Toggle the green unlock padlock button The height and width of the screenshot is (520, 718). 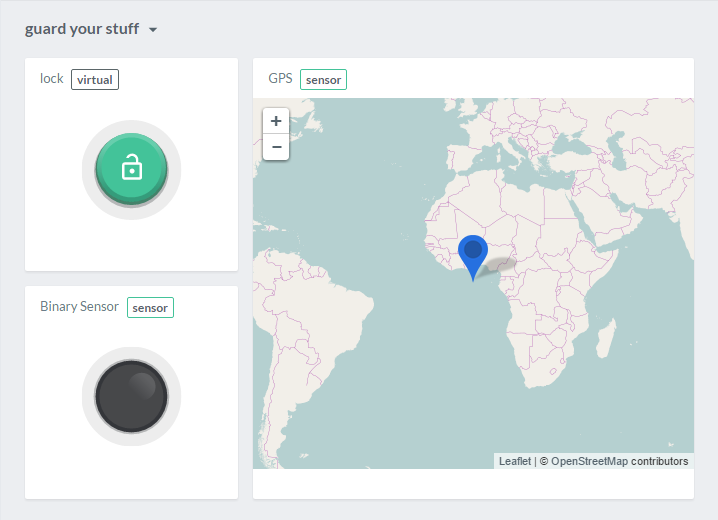tap(131, 168)
